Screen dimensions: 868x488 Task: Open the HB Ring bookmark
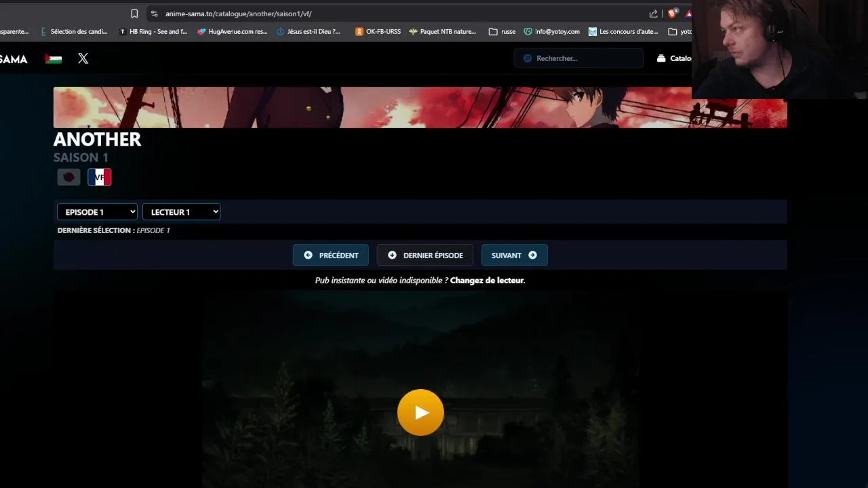point(153,31)
